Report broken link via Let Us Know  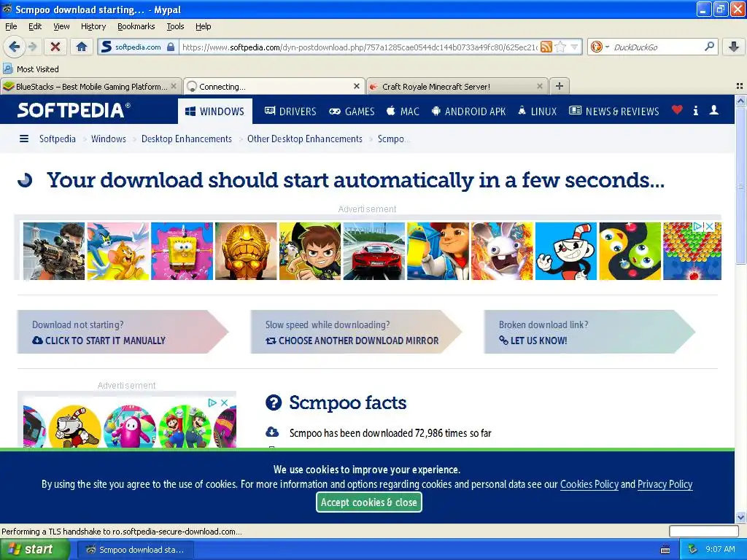point(589,332)
